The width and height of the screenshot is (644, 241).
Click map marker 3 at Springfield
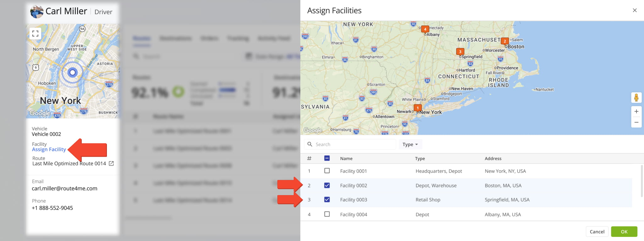pyautogui.click(x=460, y=52)
